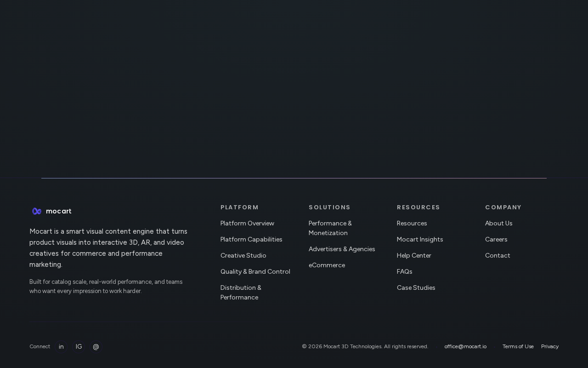Open the About Us page
The image size is (588, 368).
click(x=498, y=223)
